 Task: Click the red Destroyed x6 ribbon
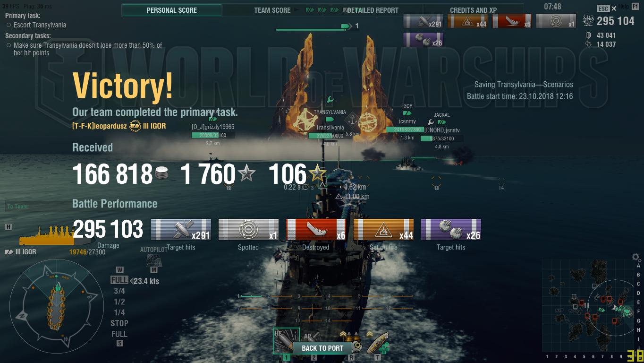[316, 230]
